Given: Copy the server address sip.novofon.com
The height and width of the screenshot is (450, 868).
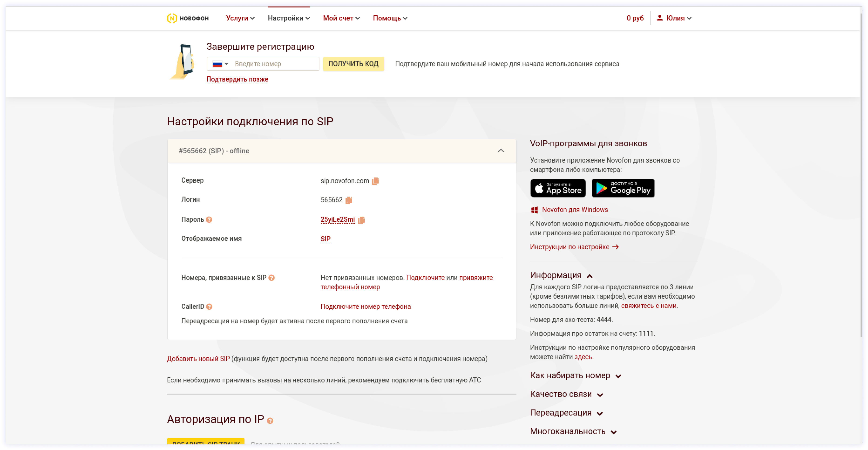Looking at the screenshot, I should point(375,181).
